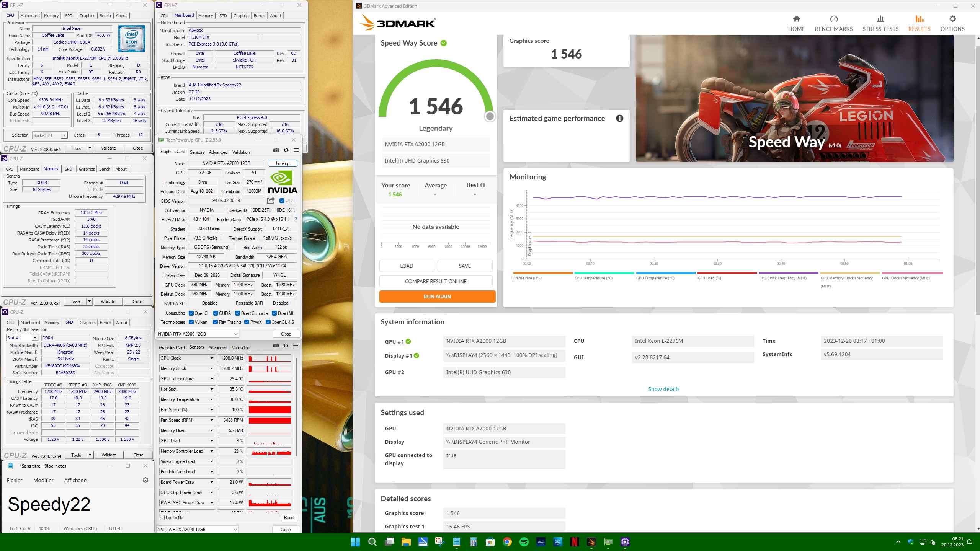Switch to the Advanced tab in GPU-Z Graphics Card window

(218, 152)
